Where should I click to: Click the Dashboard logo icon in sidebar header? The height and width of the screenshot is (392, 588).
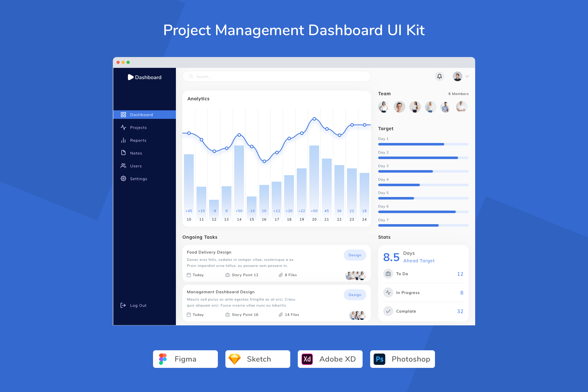point(131,77)
